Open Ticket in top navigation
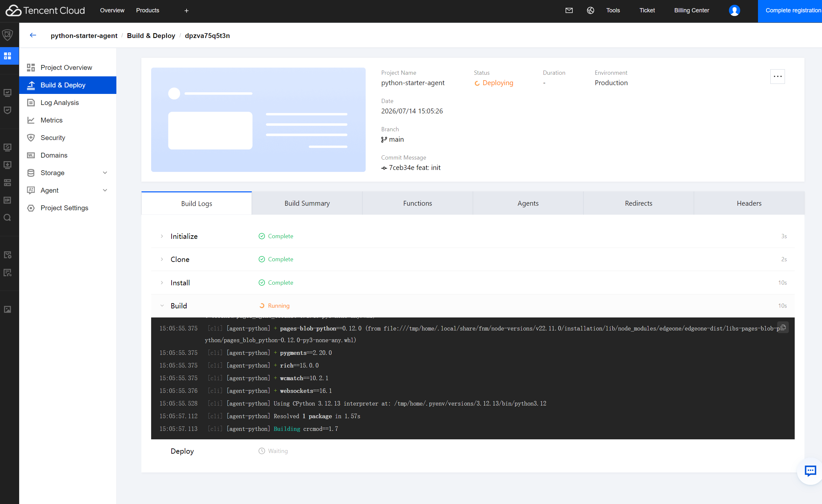Viewport: 822px width, 504px height. pos(647,10)
